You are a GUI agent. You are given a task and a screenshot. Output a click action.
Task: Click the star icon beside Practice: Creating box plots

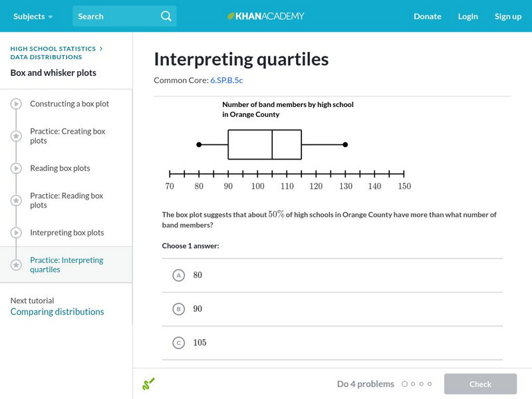[16, 136]
